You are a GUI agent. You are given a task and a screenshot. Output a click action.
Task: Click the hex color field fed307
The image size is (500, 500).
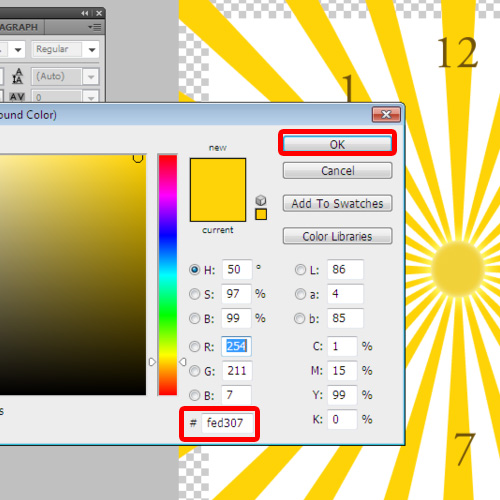(x=227, y=423)
